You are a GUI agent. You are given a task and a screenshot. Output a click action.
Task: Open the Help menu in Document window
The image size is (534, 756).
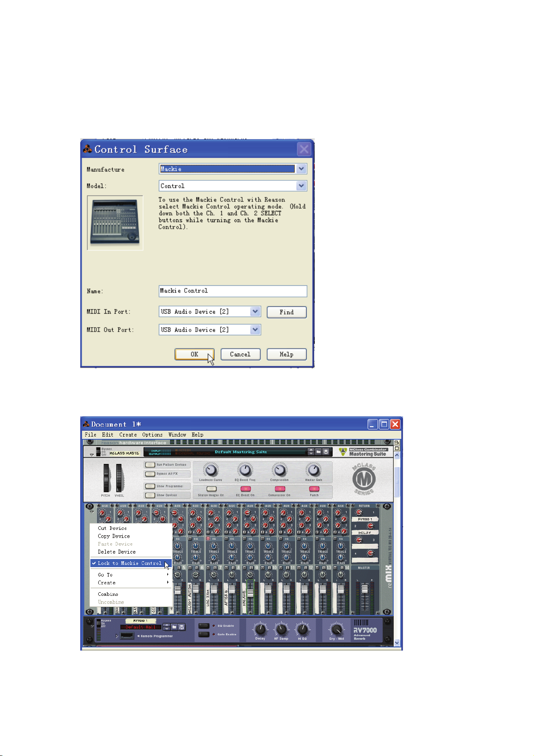click(198, 435)
